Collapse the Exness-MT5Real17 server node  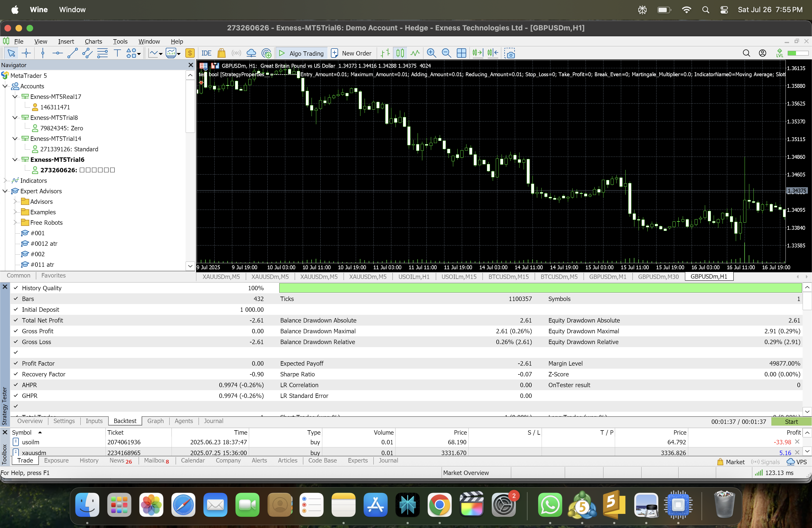coord(15,97)
